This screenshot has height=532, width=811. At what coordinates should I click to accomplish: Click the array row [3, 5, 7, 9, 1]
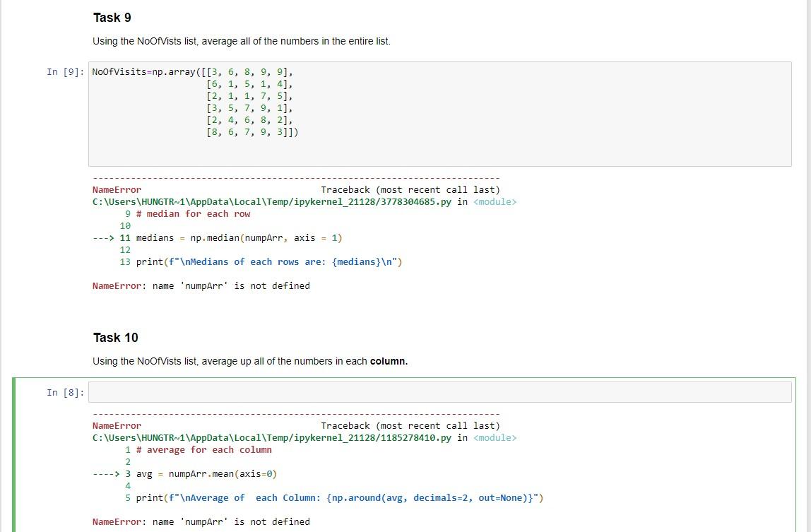249,108
